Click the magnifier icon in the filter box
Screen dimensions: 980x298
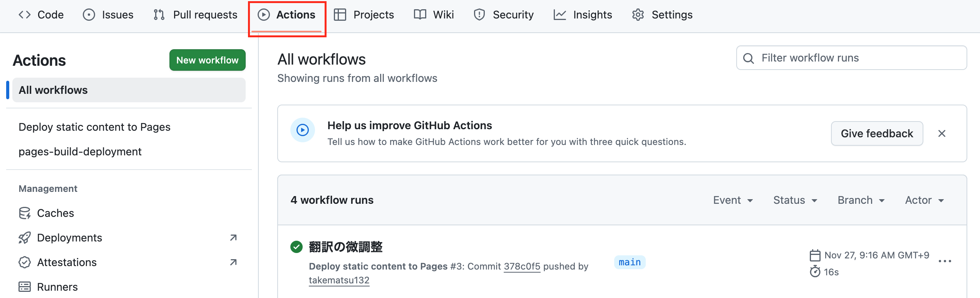749,58
